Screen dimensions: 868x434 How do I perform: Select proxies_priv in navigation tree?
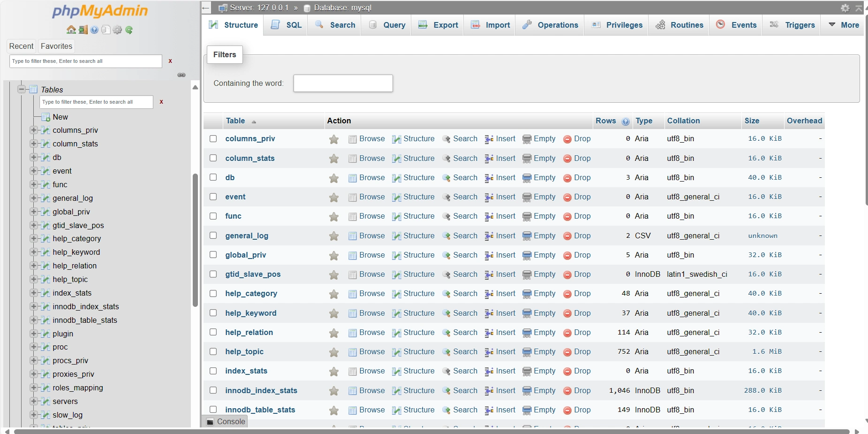(73, 374)
